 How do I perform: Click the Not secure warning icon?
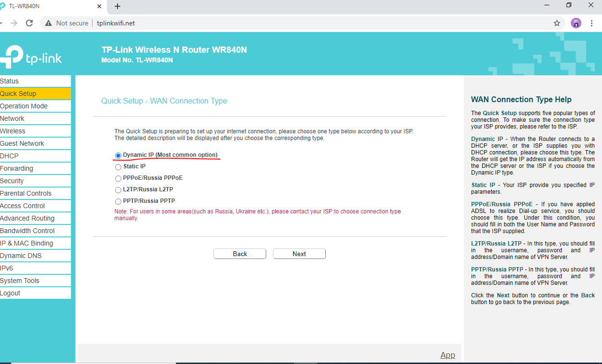click(x=48, y=23)
